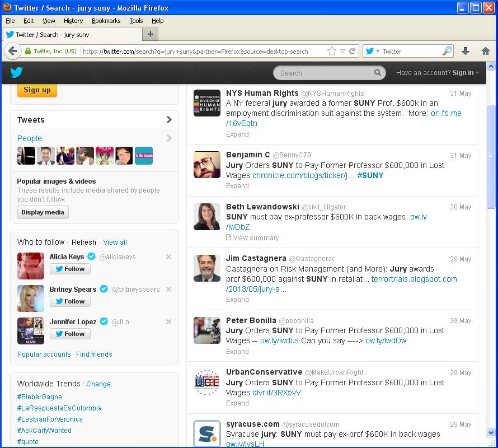The image size is (498, 448).
Task: Open the Firefox downloads arrow icon
Action: pos(465,51)
